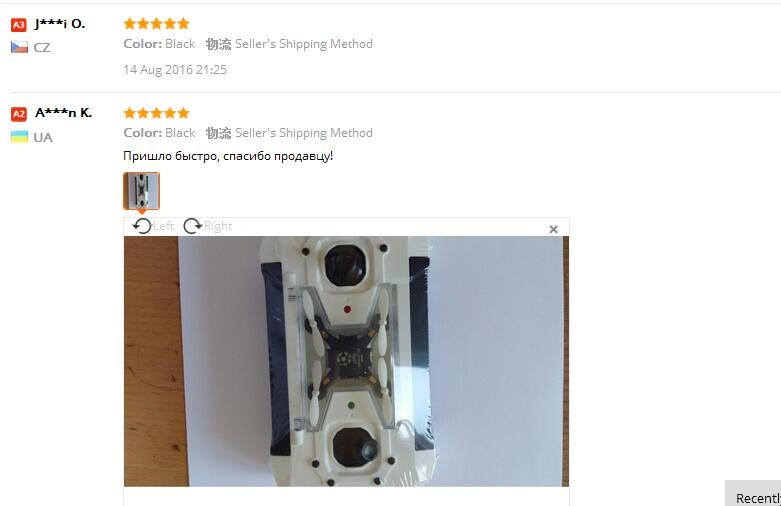Close the enlarged photo viewer
Screen dimensions: 781x506
coord(553,229)
